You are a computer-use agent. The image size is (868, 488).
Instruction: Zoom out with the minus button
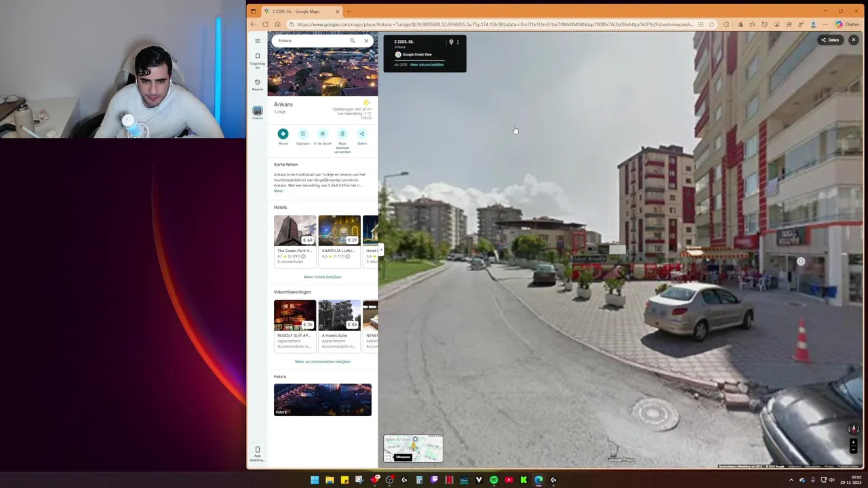tap(854, 450)
